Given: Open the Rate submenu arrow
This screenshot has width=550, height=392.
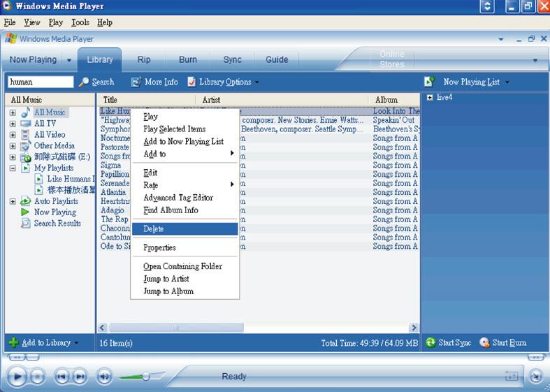Looking at the screenshot, I should 232,184.
